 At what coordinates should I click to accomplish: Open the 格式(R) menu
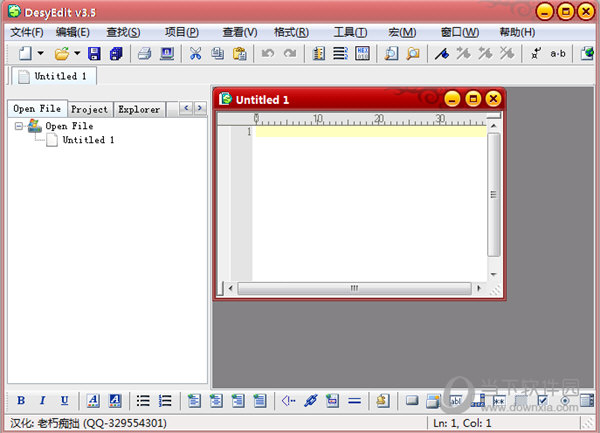[291, 32]
